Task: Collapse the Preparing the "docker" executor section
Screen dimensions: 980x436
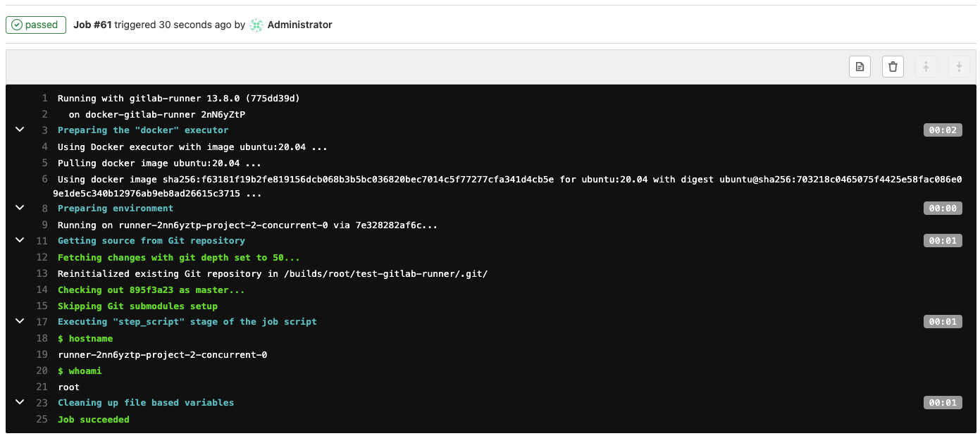Action: click(x=20, y=130)
